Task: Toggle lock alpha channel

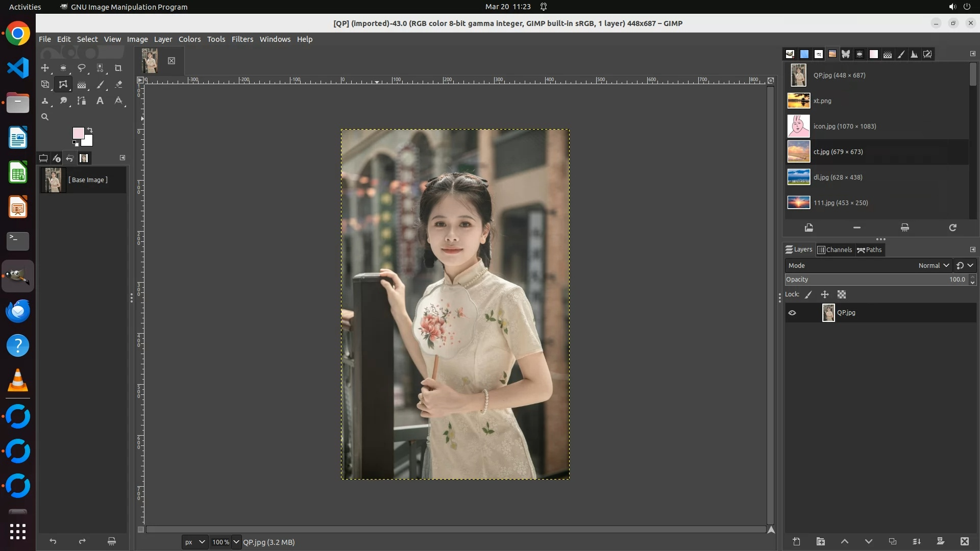Action: [x=842, y=294]
